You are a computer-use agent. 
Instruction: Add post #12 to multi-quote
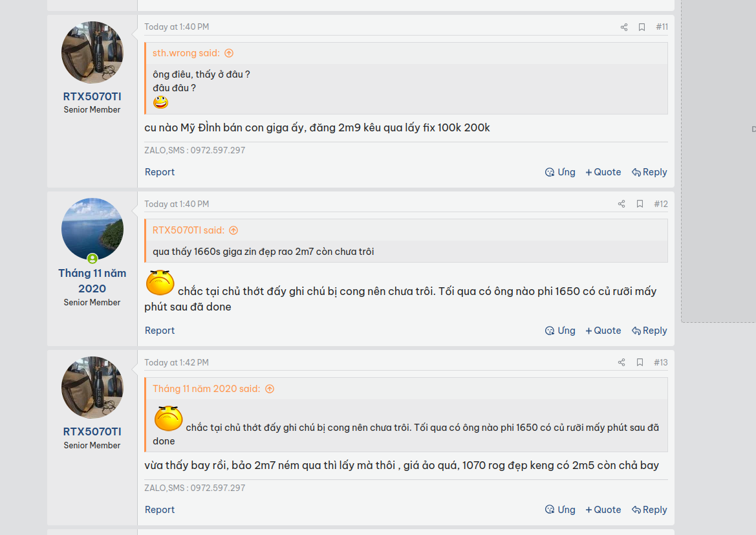click(x=603, y=331)
